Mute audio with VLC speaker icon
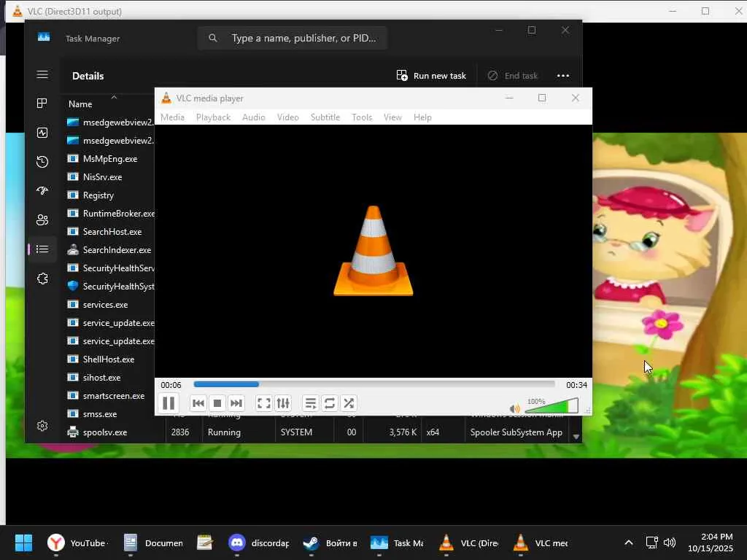 [514, 408]
